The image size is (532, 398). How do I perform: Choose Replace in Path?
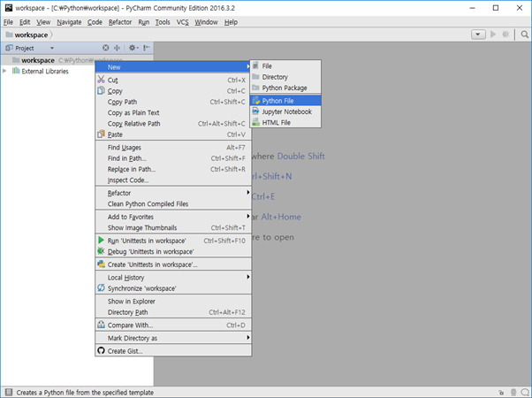(x=173, y=169)
